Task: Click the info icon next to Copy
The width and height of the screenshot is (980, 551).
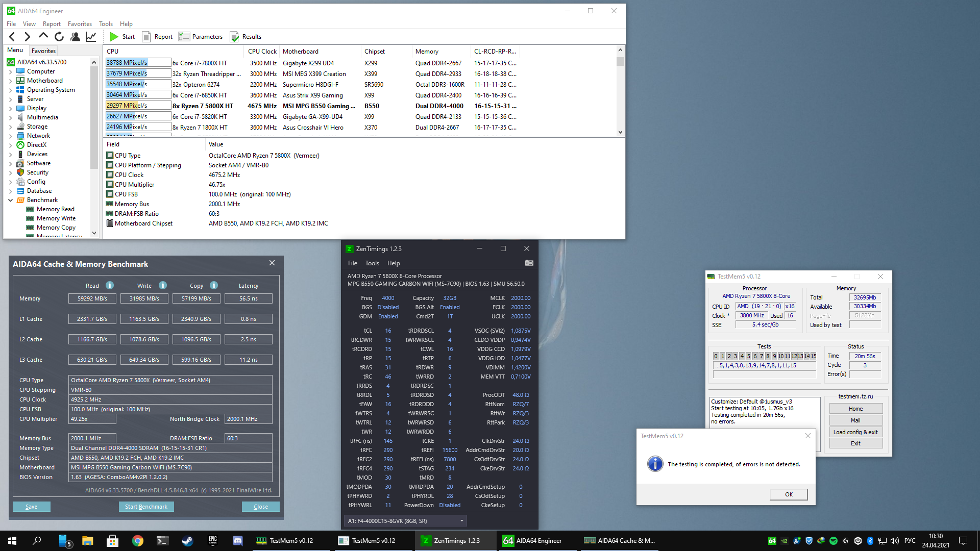Action: pos(214,286)
